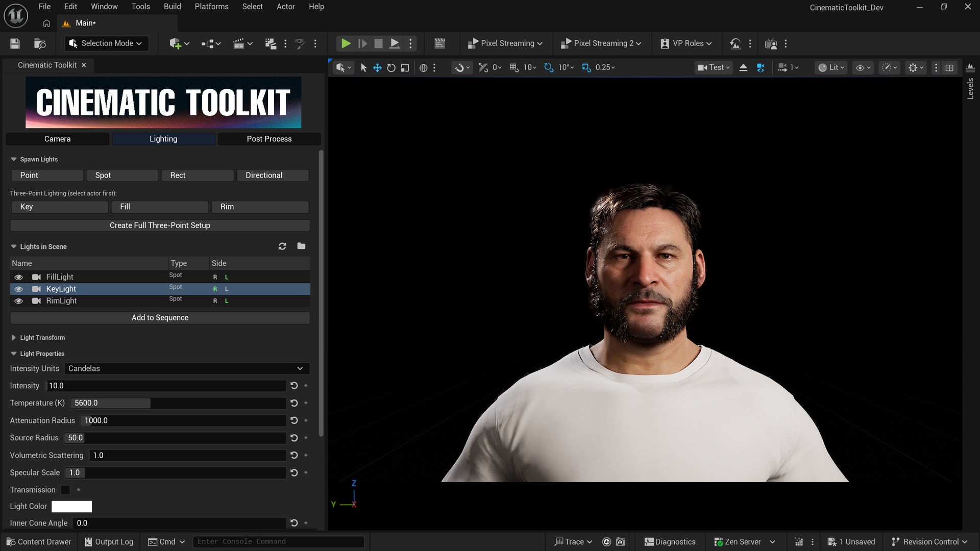Set RimLight side to L
980x551 pixels.
(227, 301)
